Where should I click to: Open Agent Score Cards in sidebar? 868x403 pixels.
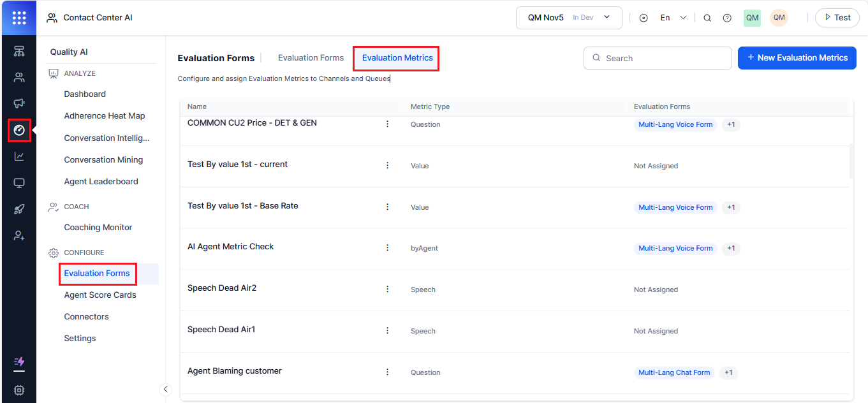click(100, 295)
